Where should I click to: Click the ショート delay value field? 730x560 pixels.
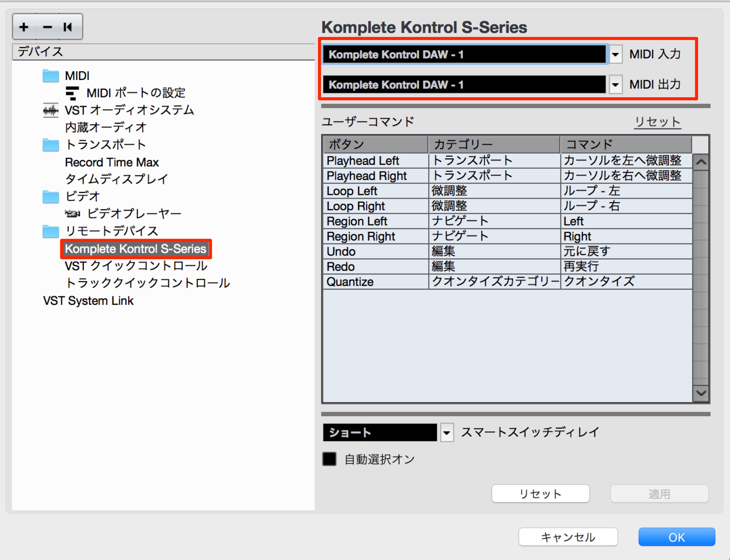380,433
